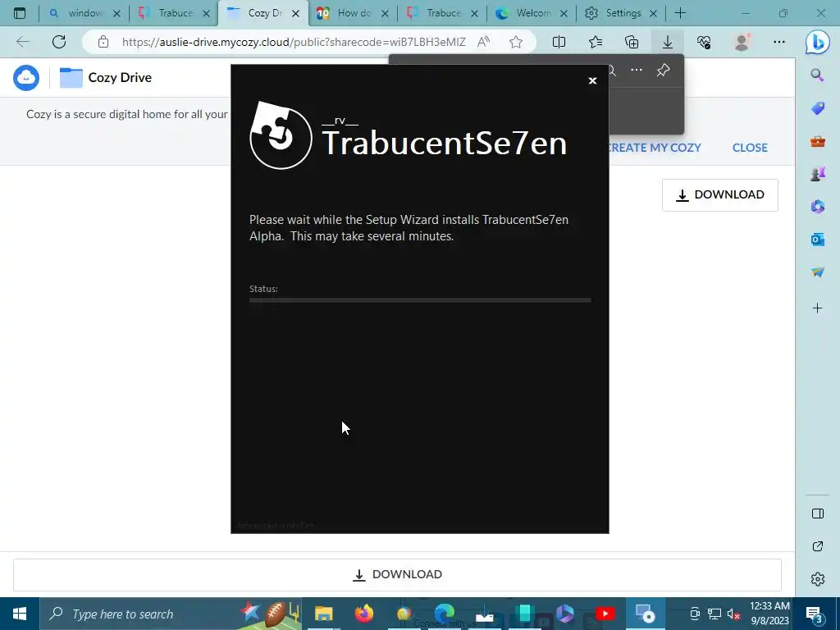Click the upper DOWNLOAD button
The image size is (840, 630).
click(720, 195)
